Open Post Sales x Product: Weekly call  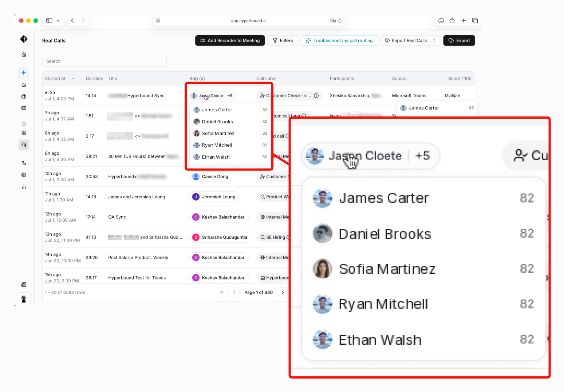138,258
